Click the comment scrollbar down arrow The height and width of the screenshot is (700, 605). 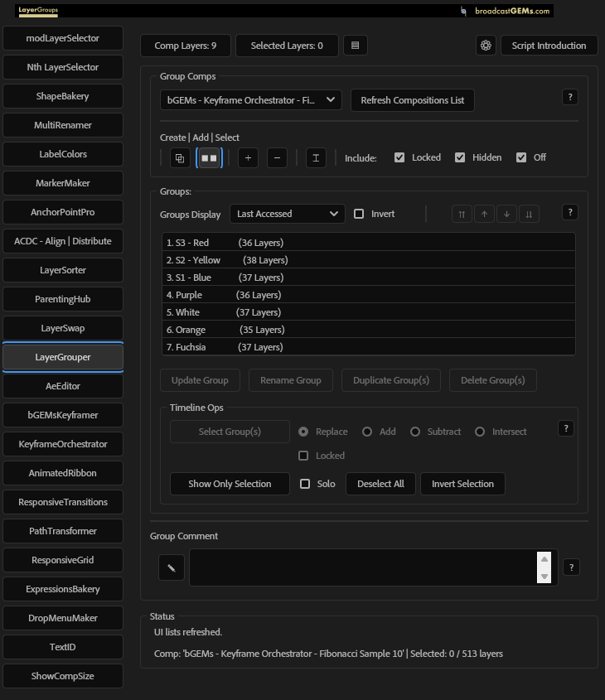pyautogui.click(x=544, y=577)
